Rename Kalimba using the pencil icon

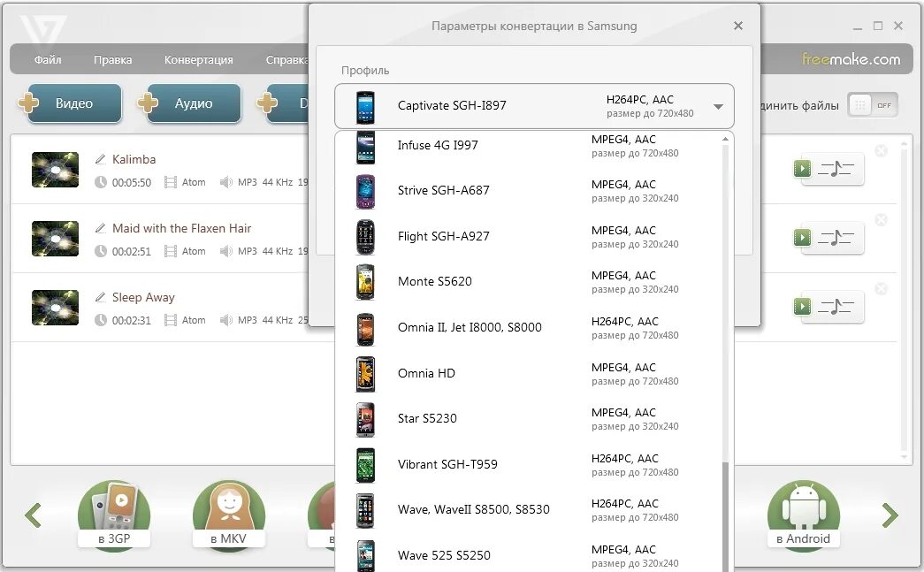(x=101, y=159)
